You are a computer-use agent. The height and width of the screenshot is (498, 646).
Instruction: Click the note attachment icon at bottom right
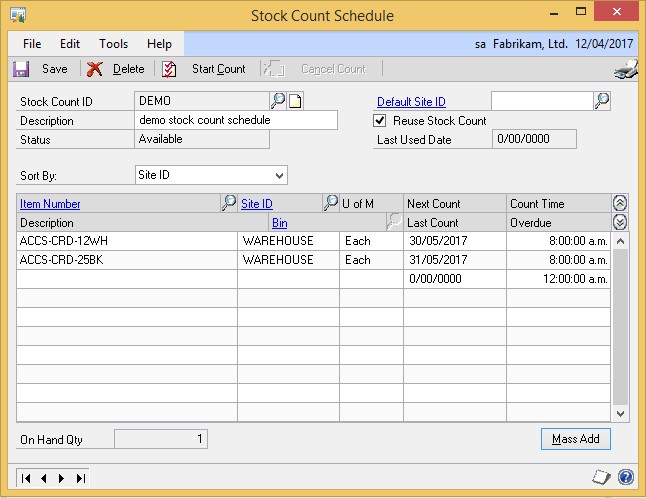(602, 477)
